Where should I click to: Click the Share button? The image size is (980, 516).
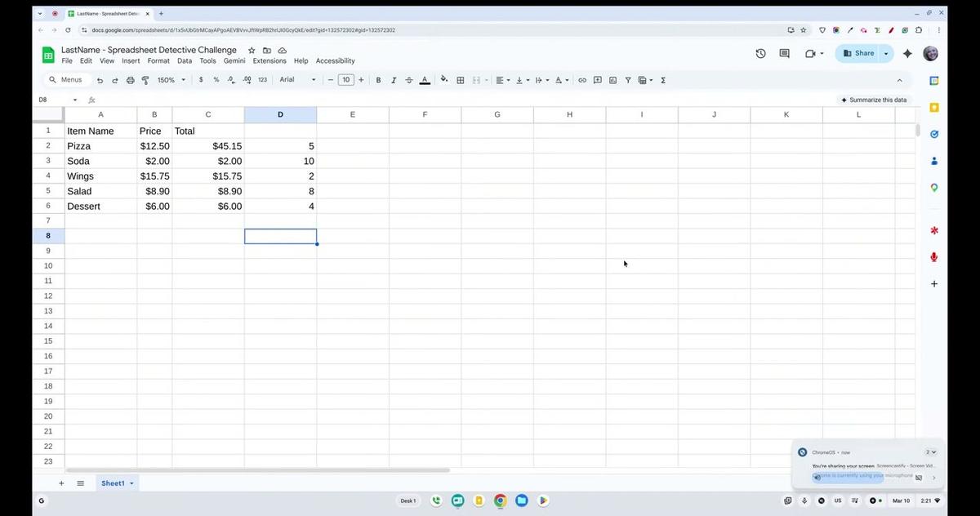click(858, 54)
